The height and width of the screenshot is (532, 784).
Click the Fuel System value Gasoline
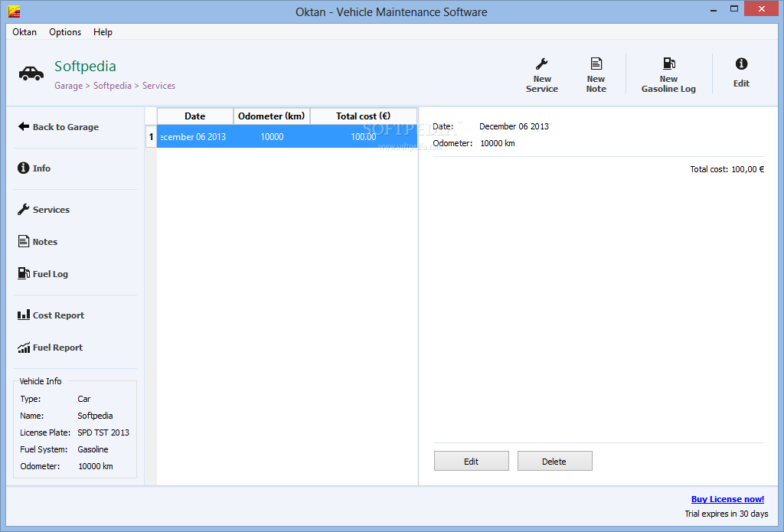[x=93, y=449]
